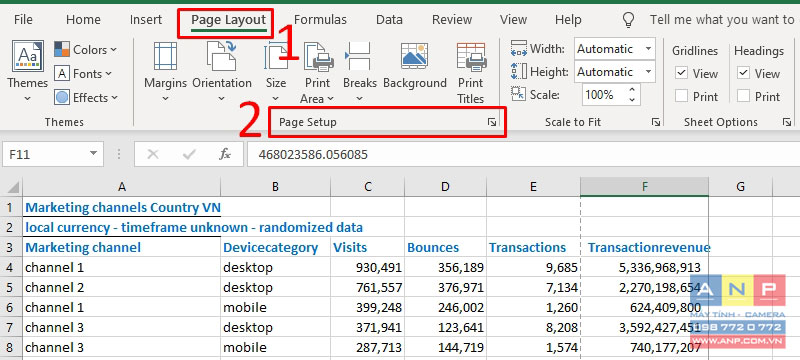Click the Insert Function fx icon
800x360 pixels.
tap(224, 154)
